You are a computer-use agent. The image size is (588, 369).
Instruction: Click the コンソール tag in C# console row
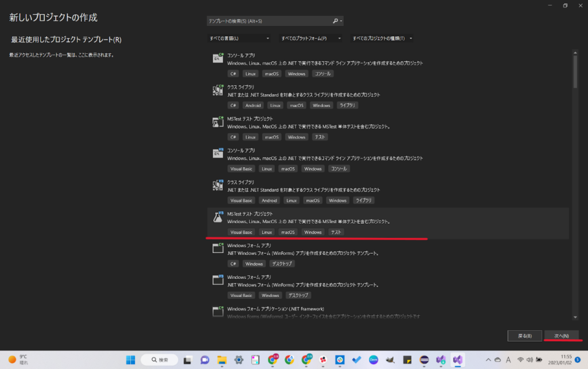(x=323, y=74)
